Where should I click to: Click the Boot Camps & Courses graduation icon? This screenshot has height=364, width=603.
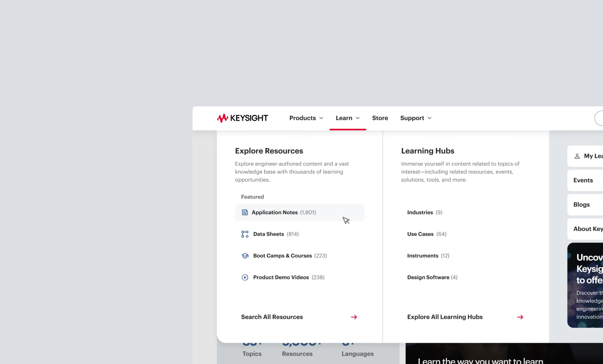click(x=245, y=256)
